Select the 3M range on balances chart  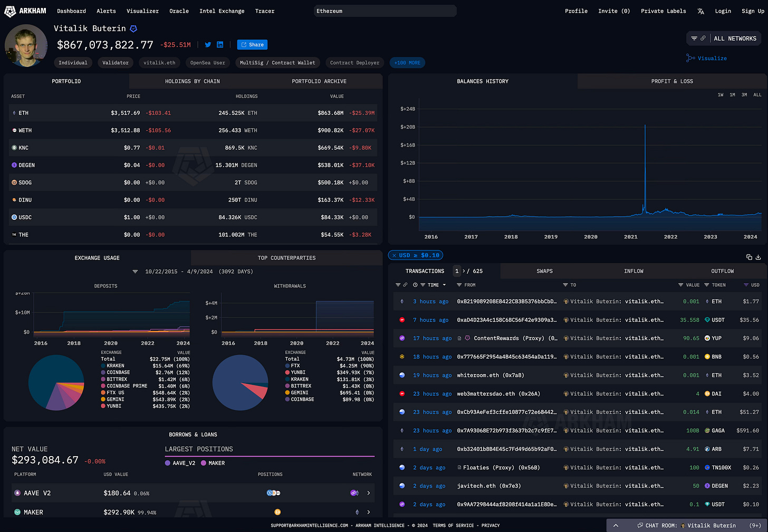tap(744, 95)
